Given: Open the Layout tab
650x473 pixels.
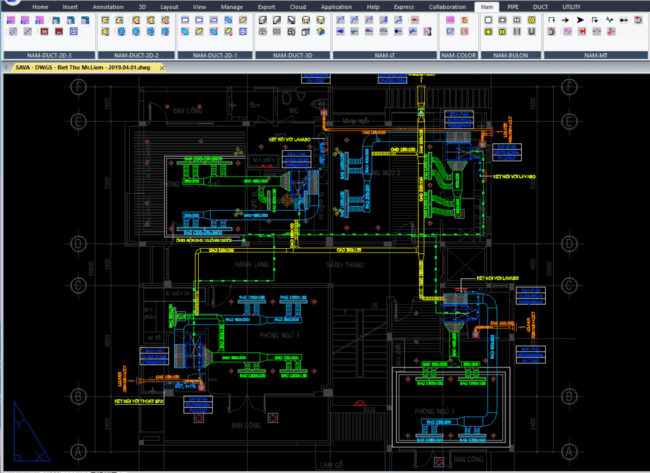Looking at the screenshot, I should (x=169, y=7).
